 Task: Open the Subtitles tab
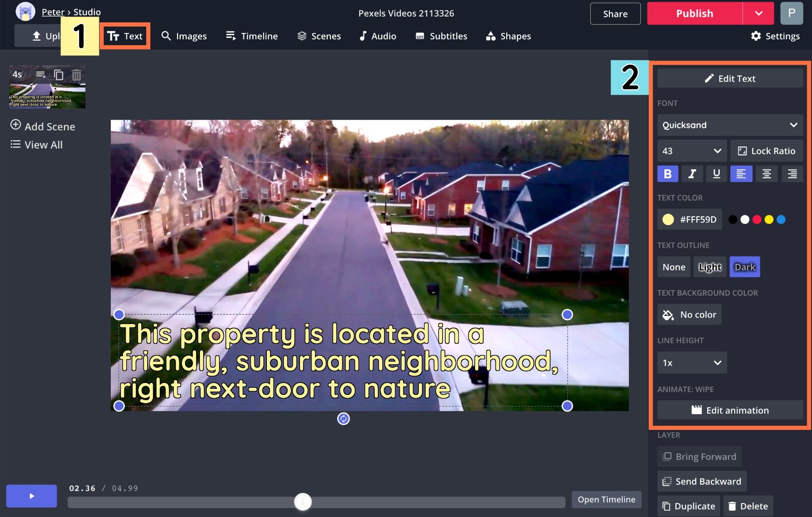pyautogui.click(x=442, y=36)
